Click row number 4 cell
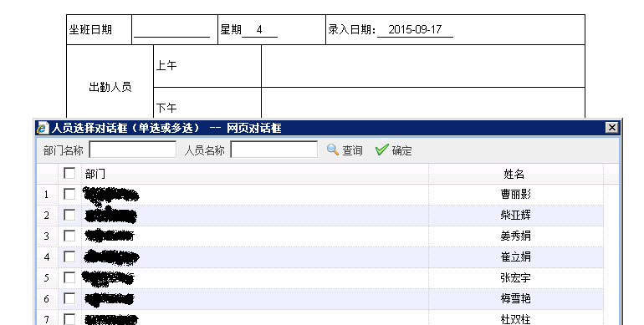The width and height of the screenshot is (644, 325). pos(47,257)
